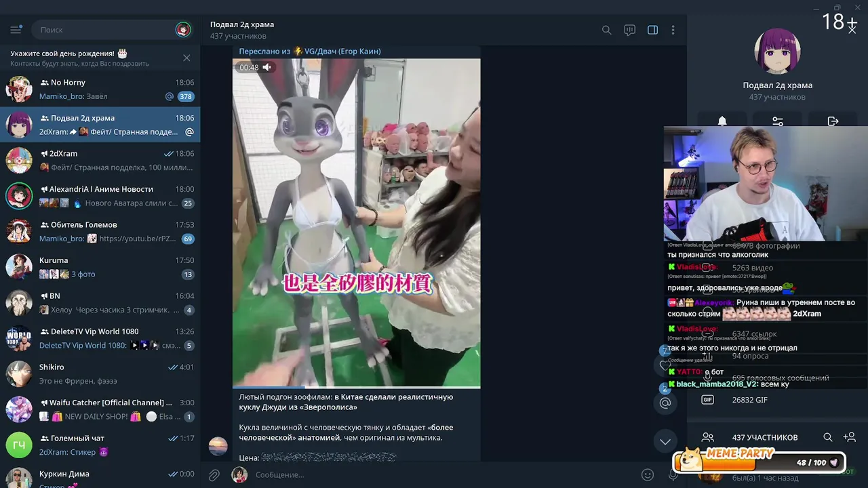The width and height of the screenshot is (868, 488).
Task: Play the Judy doll video
Action: (356, 222)
